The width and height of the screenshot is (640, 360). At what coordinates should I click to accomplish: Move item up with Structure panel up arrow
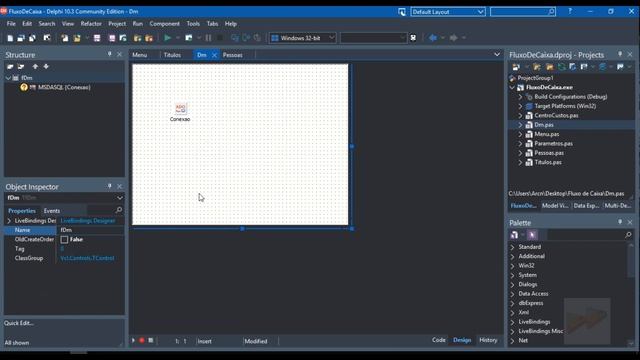(x=35, y=67)
